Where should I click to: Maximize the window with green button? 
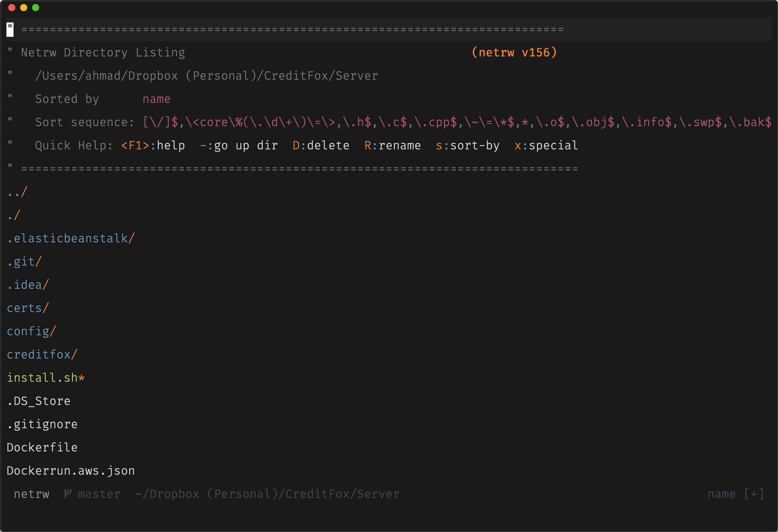pos(36,8)
